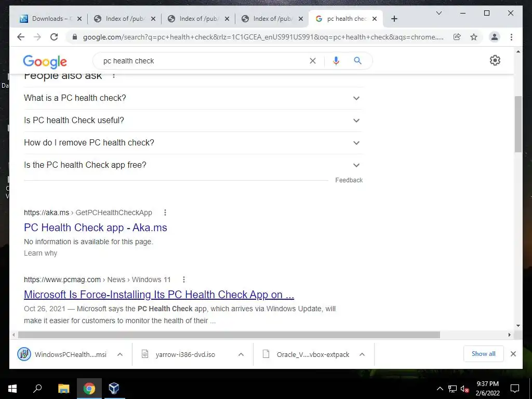532x399 pixels.
Task: Click the https://www.pcmag.com breadcrumb text
Action: tap(62, 280)
